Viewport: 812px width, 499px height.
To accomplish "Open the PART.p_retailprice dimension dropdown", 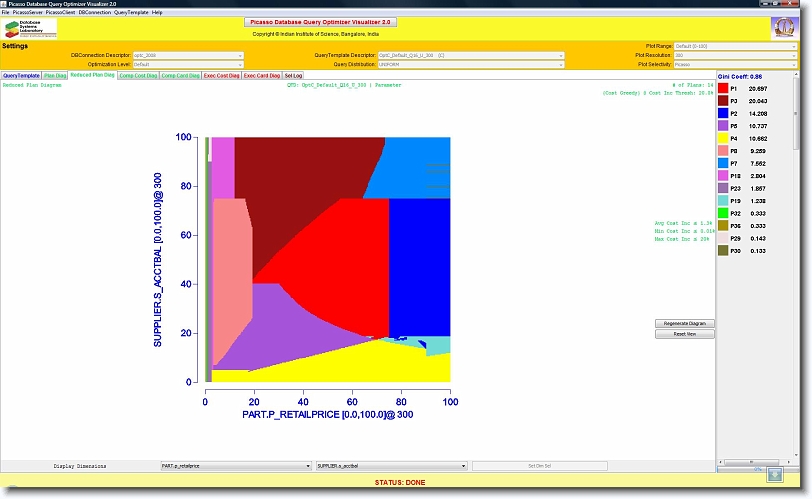I will [235, 466].
